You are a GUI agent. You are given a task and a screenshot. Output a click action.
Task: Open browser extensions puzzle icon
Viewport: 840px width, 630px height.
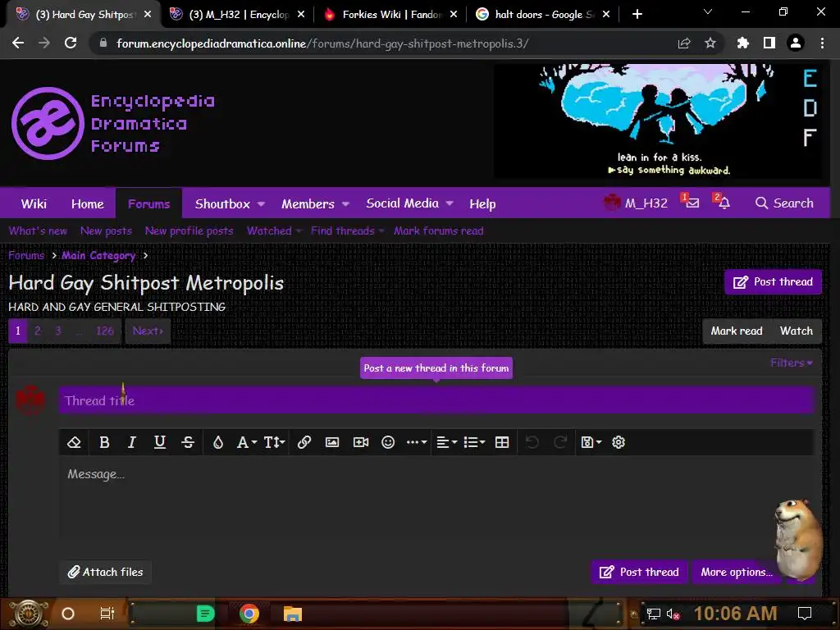coord(743,43)
